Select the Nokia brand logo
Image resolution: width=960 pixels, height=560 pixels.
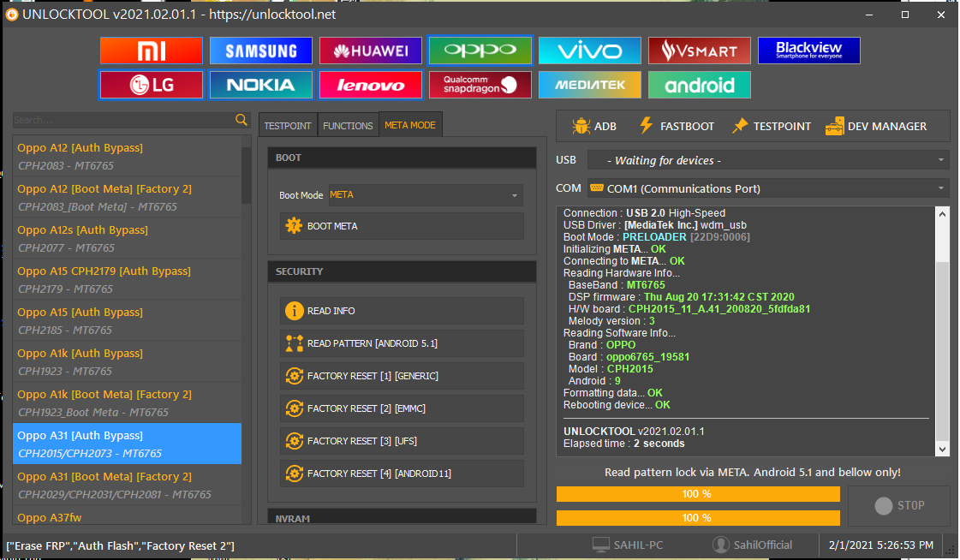(261, 85)
